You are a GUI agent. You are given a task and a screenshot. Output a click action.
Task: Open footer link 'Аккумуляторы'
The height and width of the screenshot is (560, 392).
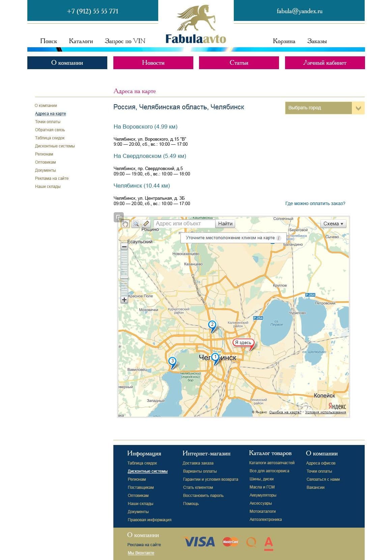click(x=263, y=495)
